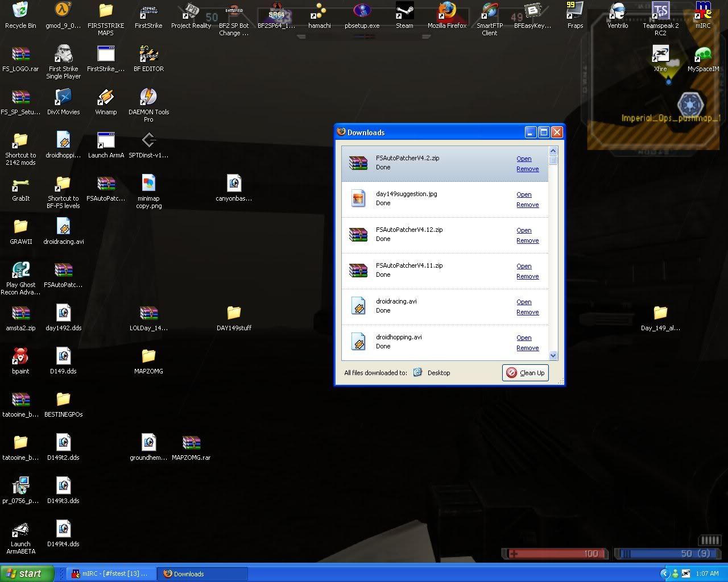Click the Downloads list scrollbar thumb
This screenshot has height=582, width=728.
pyautogui.click(x=553, y=160)
